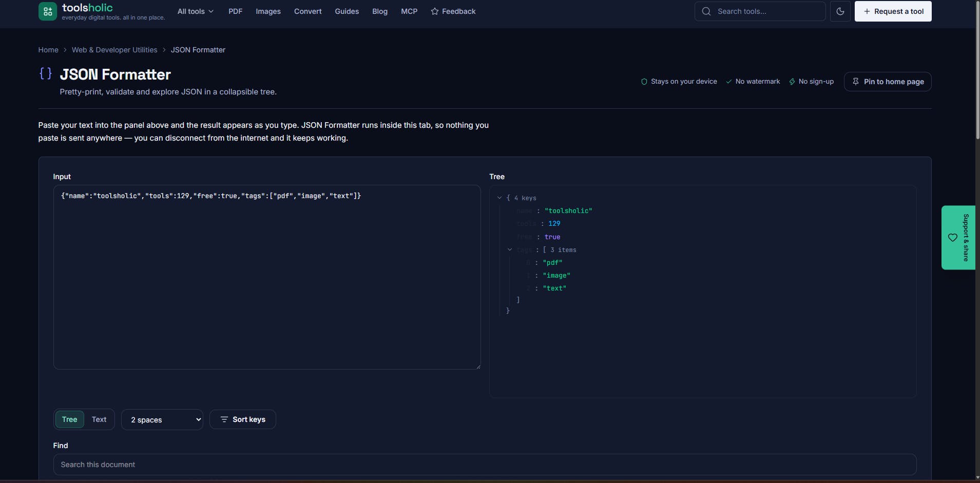This screenshot has width=980, height=483.
Task: Click the toolsholic logo icon
Action: point(48,11)
